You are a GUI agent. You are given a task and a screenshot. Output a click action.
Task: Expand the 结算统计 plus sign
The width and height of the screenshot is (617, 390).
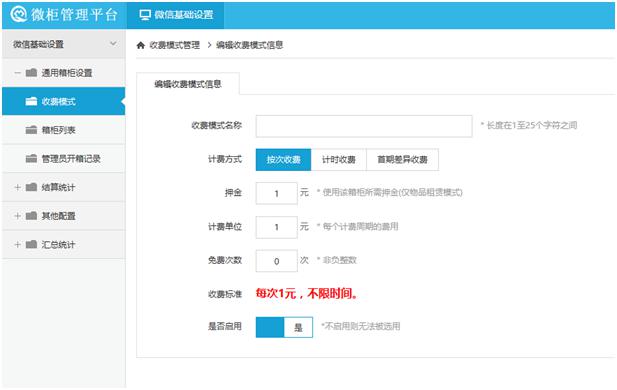[x=17, y=187]
